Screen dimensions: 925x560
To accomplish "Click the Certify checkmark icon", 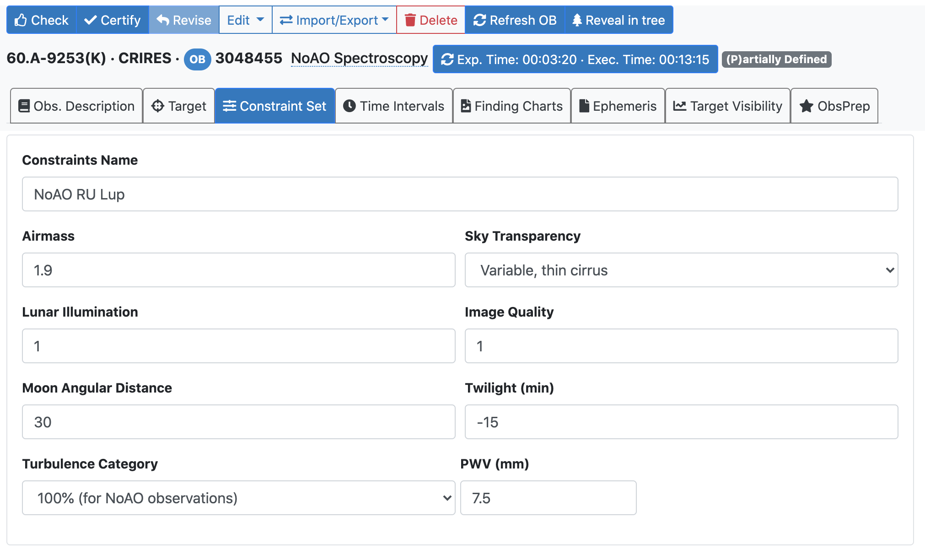I will (91, 20).
